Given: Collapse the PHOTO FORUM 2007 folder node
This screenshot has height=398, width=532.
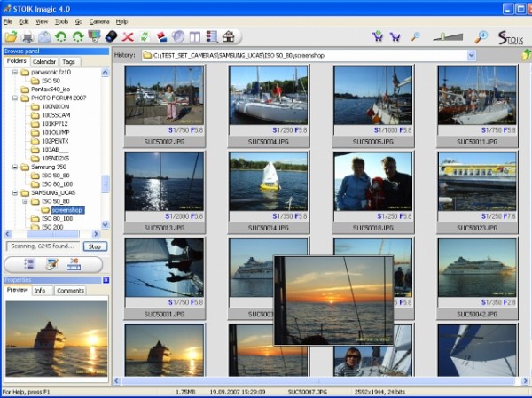Looking at the screenshot, I should 15,98.
